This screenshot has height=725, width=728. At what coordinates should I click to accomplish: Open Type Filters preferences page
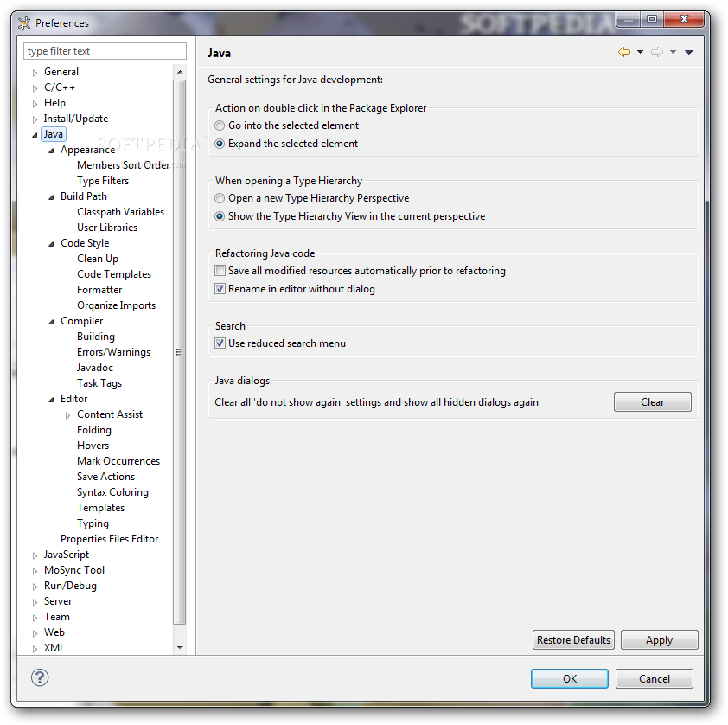pos(103,181)
